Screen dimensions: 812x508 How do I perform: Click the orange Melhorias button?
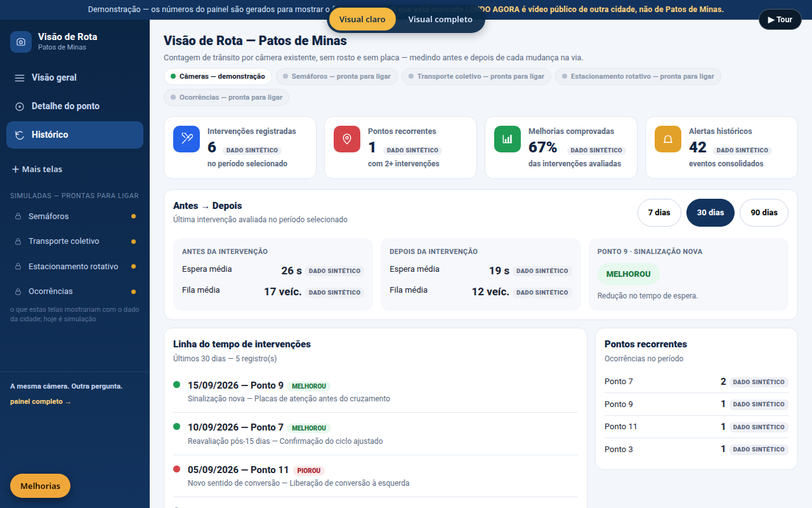pyautogui.click(x=41, y=486)
